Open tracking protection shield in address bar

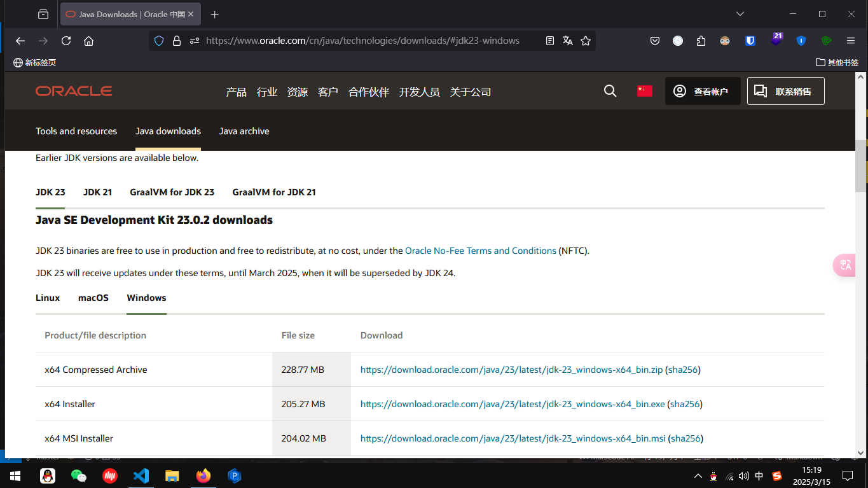(159, 41)
